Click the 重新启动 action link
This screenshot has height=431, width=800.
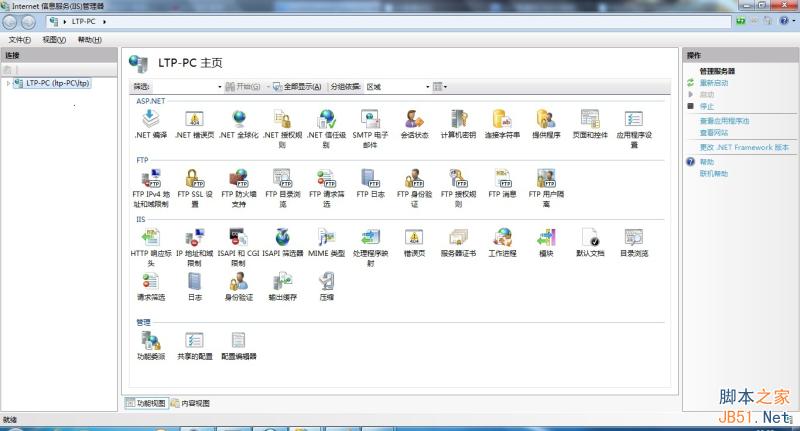click(713, 83)
